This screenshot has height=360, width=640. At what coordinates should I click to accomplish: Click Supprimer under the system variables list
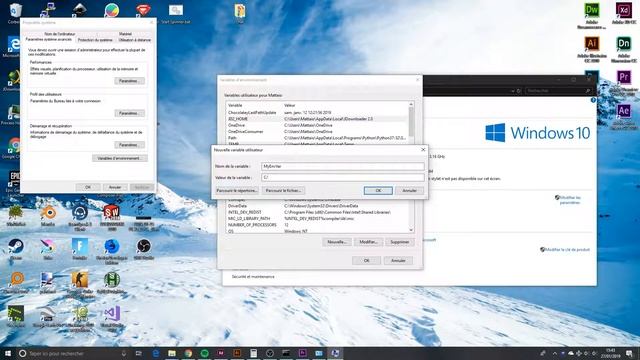click(x=400, y=242)
